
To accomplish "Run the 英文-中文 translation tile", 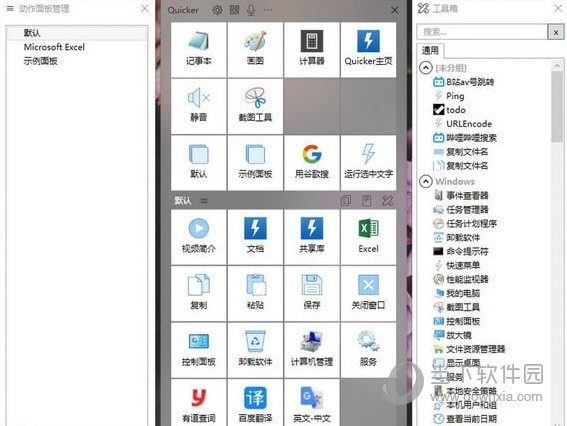I will [x=312, y=402].
